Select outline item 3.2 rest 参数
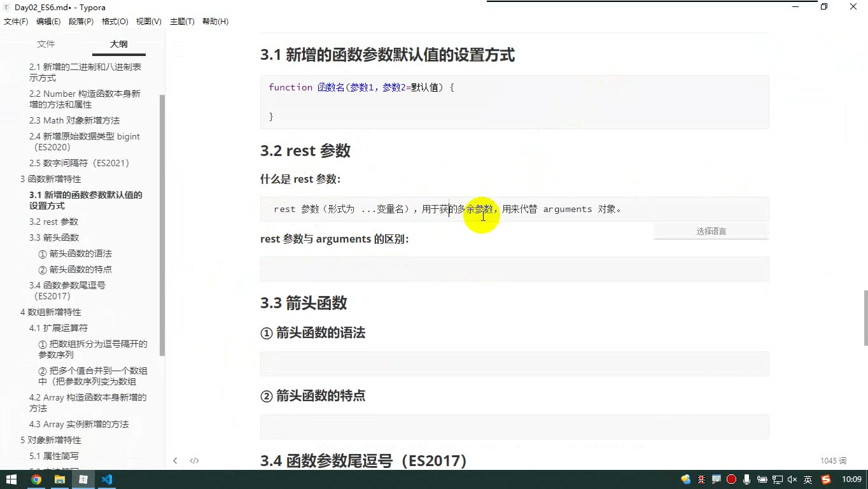 click(54, 222)
